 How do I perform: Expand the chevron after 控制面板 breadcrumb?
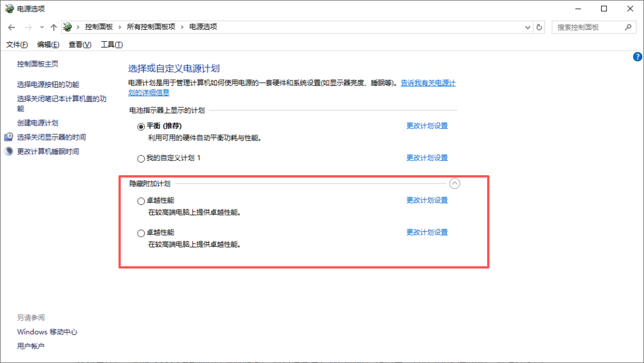(119, 27)
